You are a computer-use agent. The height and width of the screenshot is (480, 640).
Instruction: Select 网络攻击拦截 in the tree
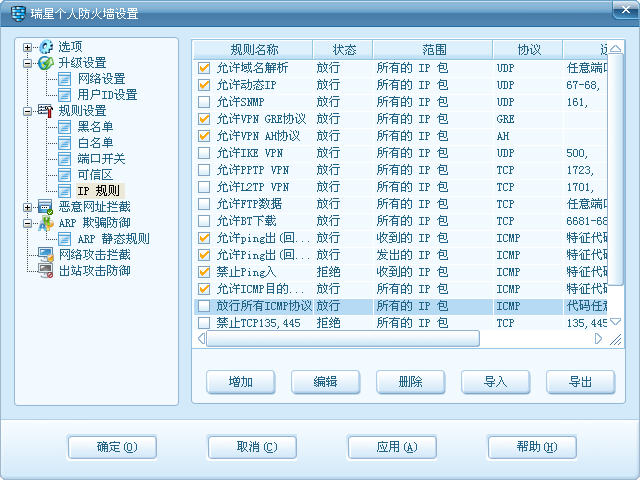click(94, 255)
